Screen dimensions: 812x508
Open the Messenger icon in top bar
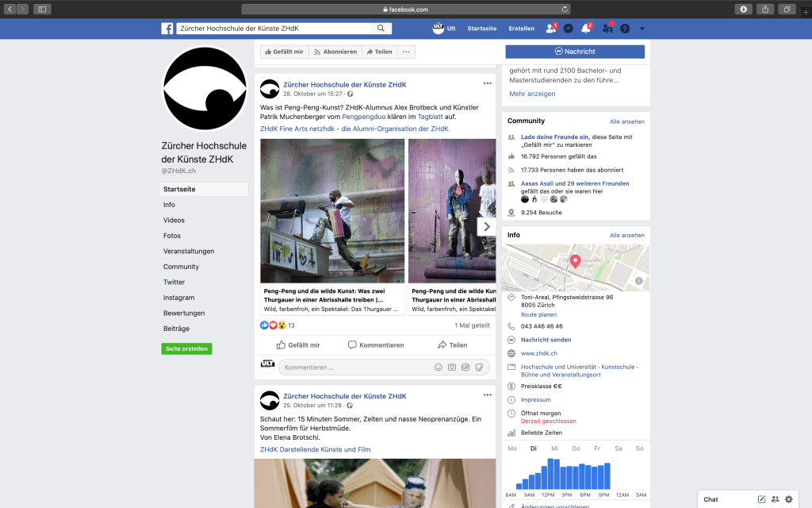point(569,29)
